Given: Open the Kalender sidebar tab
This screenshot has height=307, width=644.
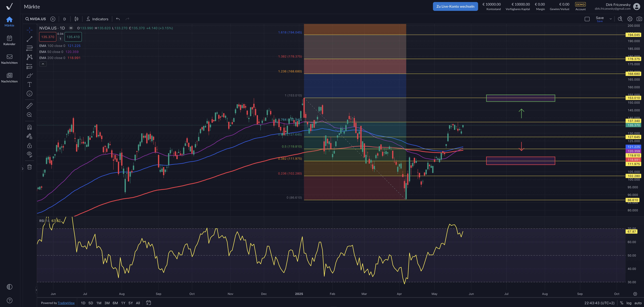Looking at the screenshot, I should 9,40.
